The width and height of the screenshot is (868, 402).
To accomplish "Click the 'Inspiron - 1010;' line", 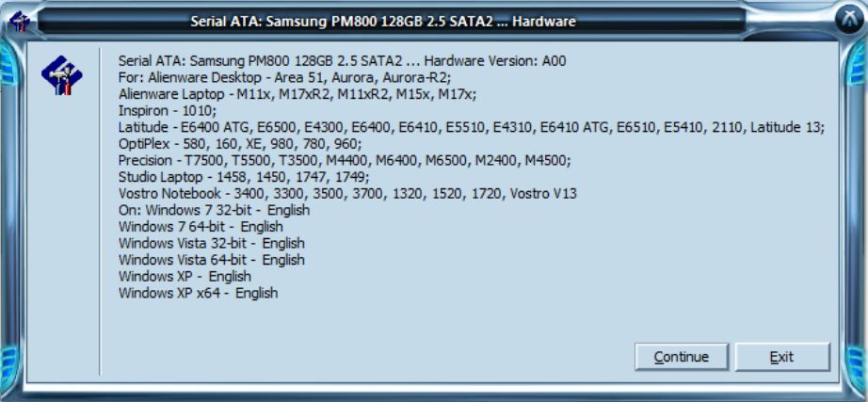I will [x=168, y=111].
